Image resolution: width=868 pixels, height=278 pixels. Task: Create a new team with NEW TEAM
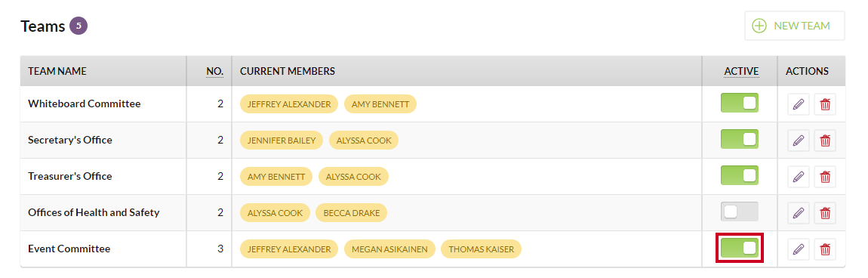[794, 26]
